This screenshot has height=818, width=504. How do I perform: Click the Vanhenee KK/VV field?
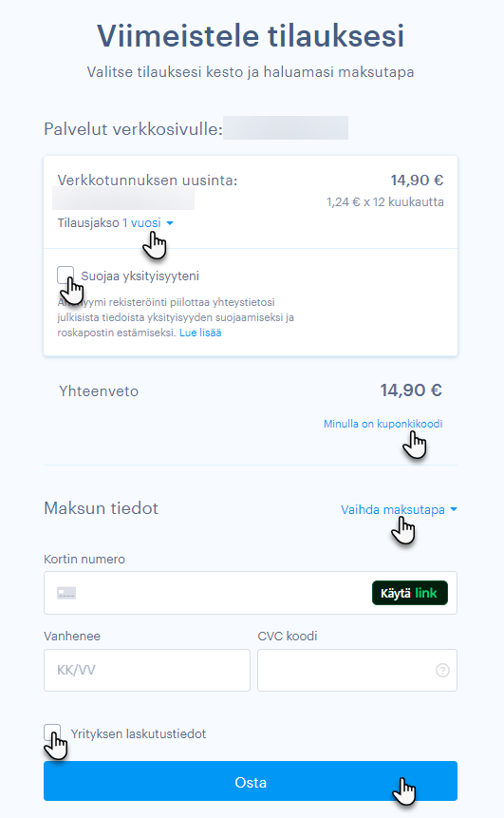pos(147,671)
